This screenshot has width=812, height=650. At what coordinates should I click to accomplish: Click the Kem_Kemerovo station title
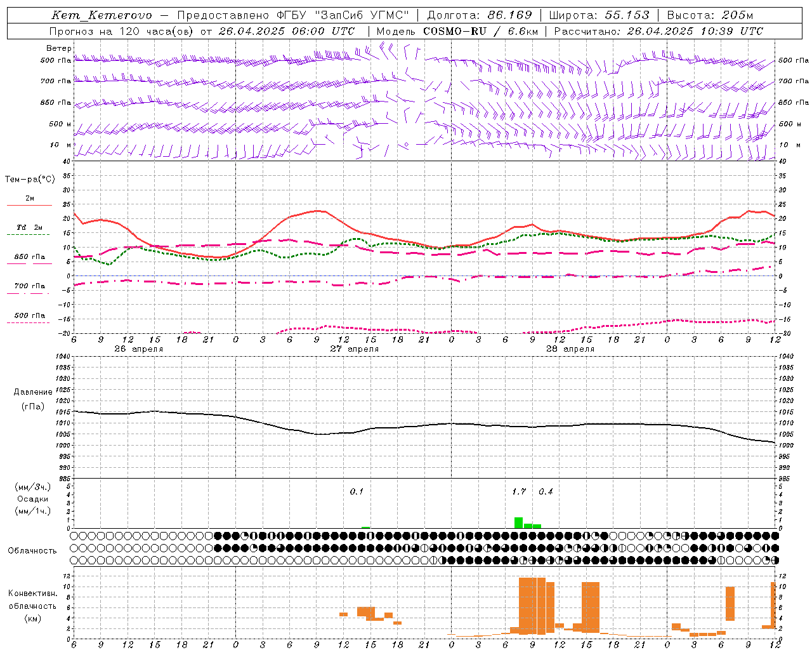[101, 15]
